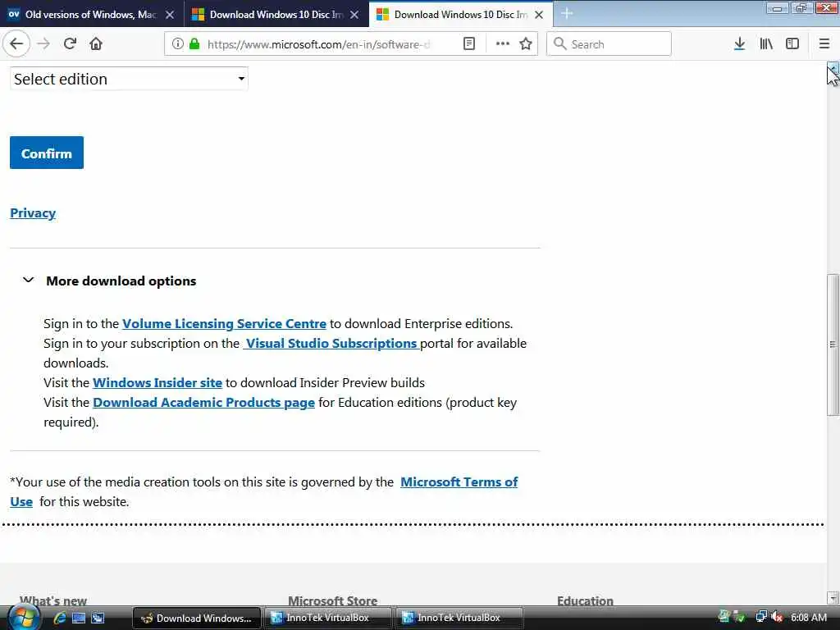Open page actions three-dot menu
This screenshot has height=630, width=840.
(503, 44)
